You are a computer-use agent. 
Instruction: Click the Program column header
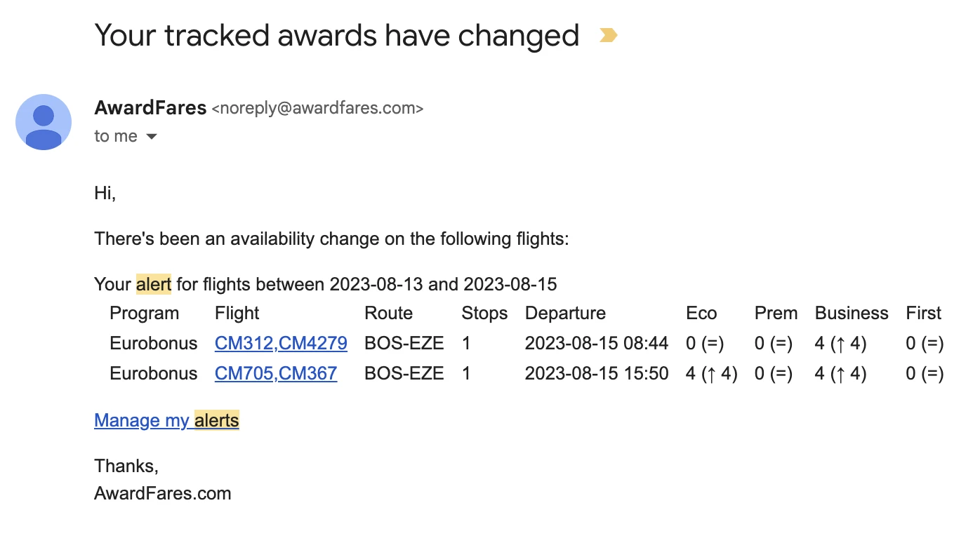point(145,314)
